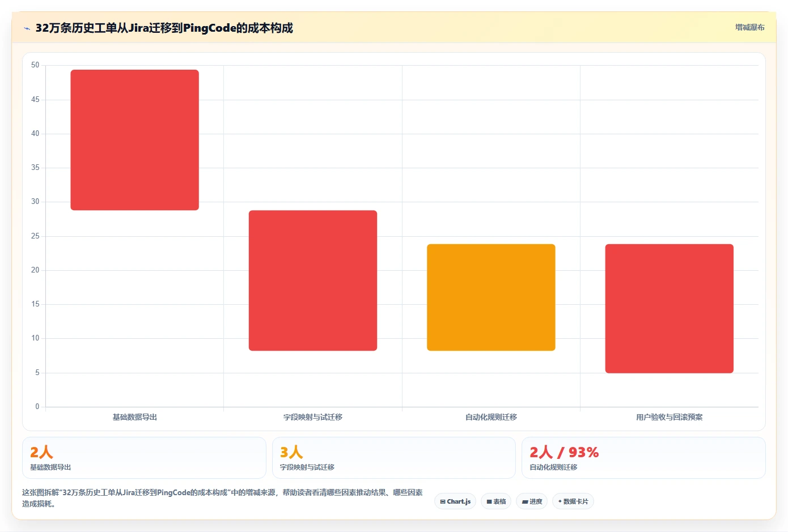Click the 进度 tag chip
Image resolution: width=788 pixels, height=532 pixels.
(x=532, y=501)
